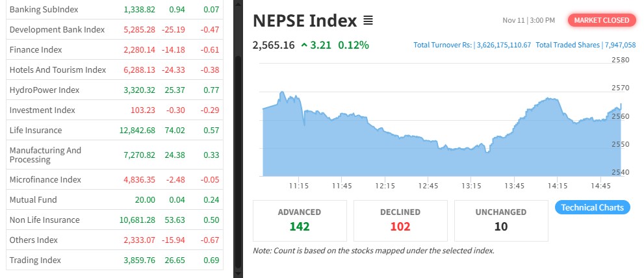Open Hotels And Tourism Index
This screenshot has height=278, width=644.
pyautogui.click(x=58, y=69)
